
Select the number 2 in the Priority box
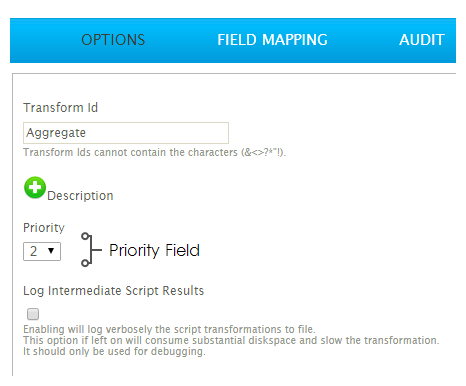pos(34,251)
